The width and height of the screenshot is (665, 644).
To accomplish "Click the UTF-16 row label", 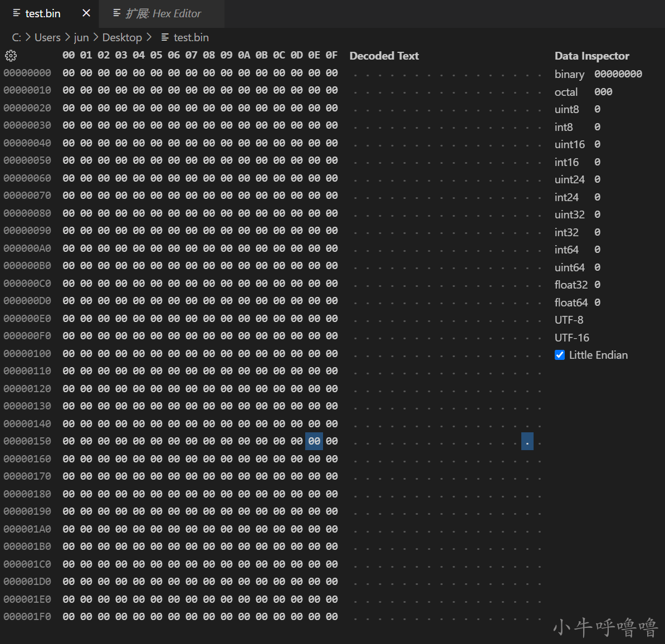I will coord(571,338).
